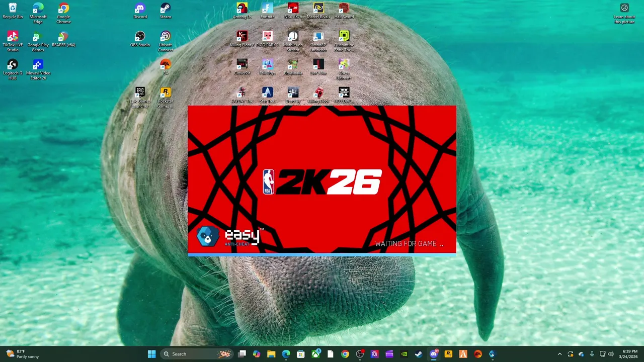The height and width of the screenshot is (362, 644).
Task: Open the Recycle Bin desktop icon
Action: 13,11
